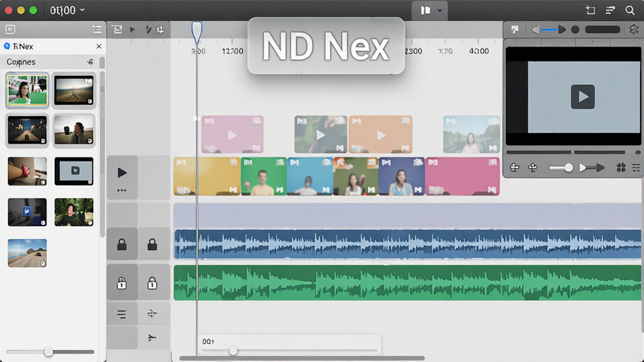Play the video in the preview window
This screenshot has width=644, height=362.
(x=583, y=97)
